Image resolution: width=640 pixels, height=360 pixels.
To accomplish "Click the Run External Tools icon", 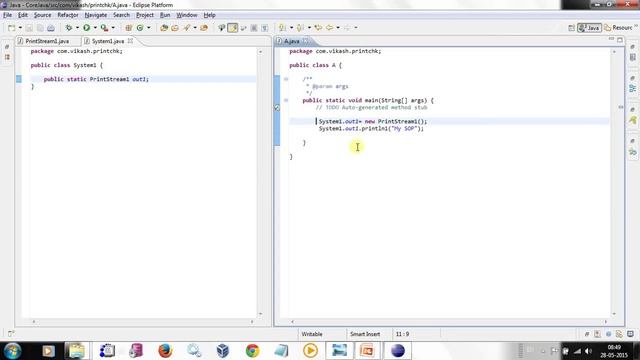I will 104,28.
